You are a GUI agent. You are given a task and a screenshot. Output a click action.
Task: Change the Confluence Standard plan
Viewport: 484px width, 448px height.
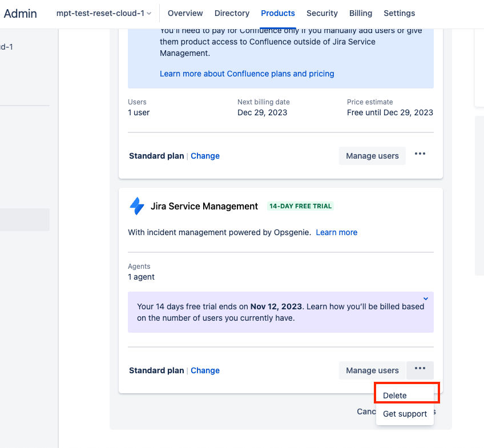pyautogui.click(x=205, y=156)
